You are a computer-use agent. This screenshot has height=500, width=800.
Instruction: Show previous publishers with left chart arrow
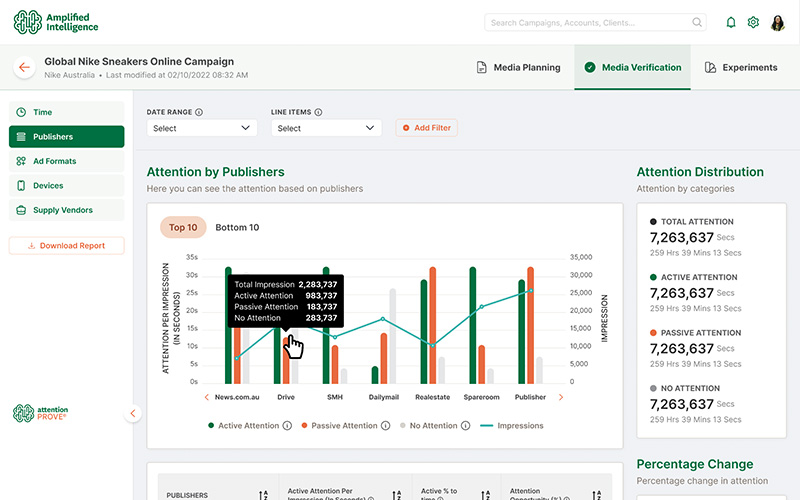(x=207, y=397)
